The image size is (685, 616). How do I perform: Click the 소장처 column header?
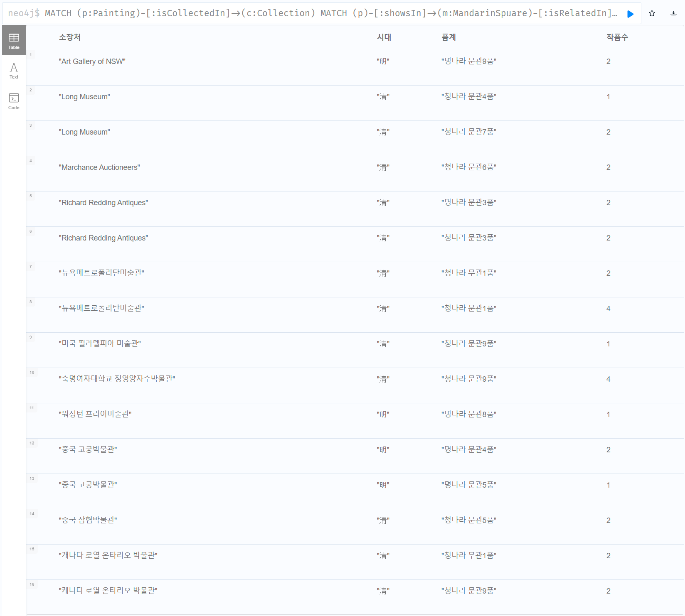tap(69, 37)
